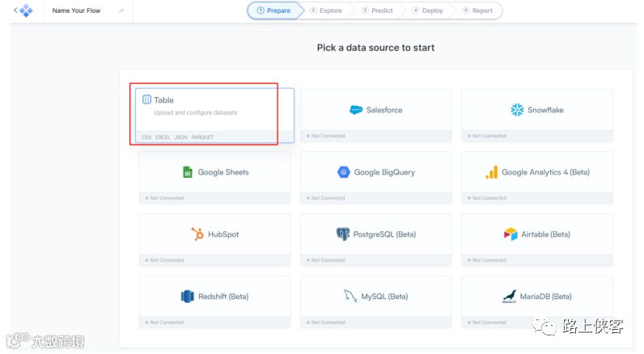644x354 pixels.
Task: Click Not Connected status under Google Sheets
Action: coord(164,198)
